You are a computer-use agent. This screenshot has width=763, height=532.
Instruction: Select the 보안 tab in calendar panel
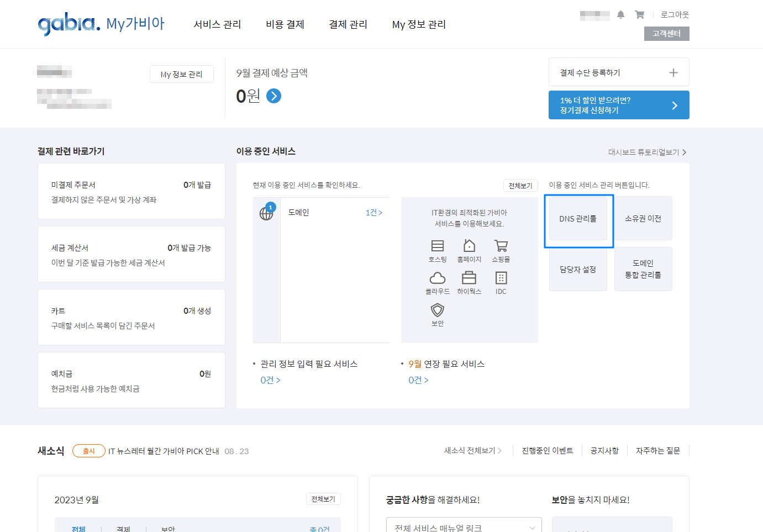168,528
